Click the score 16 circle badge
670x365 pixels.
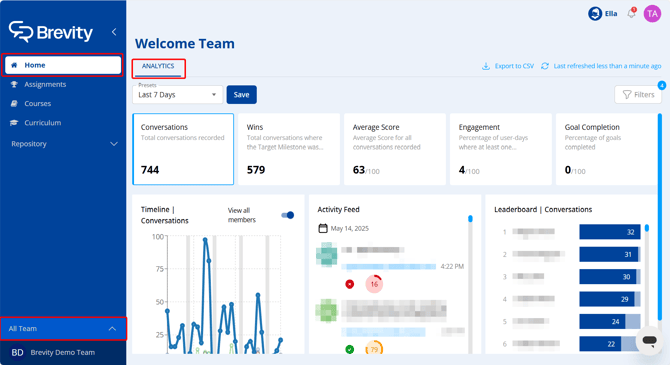pyautogui.click(x=374, y=284)
